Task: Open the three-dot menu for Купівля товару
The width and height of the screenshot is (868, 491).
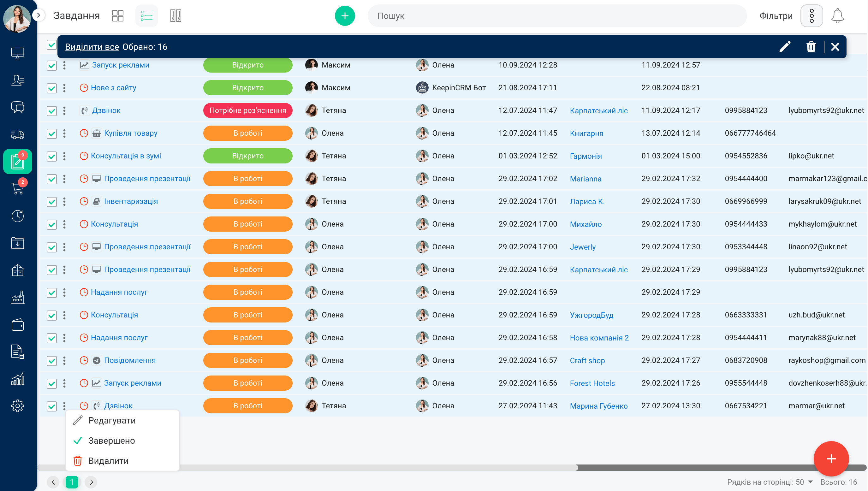Action: [x=64, y=133]
